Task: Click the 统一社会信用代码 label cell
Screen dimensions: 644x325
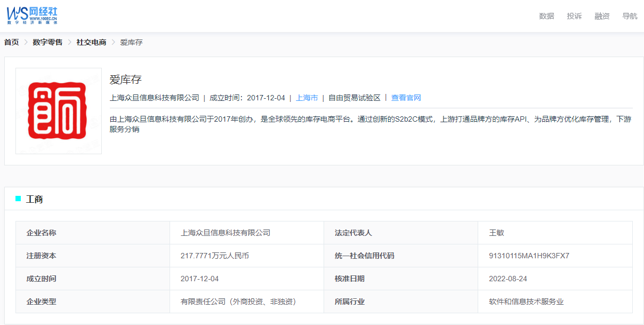Action: [x=401, y=256]
